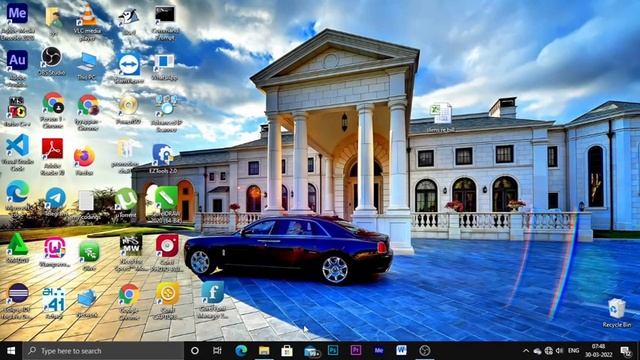640x360 pixels.
Task: Open Media Encoder from the taskbar
Action: 379,351
